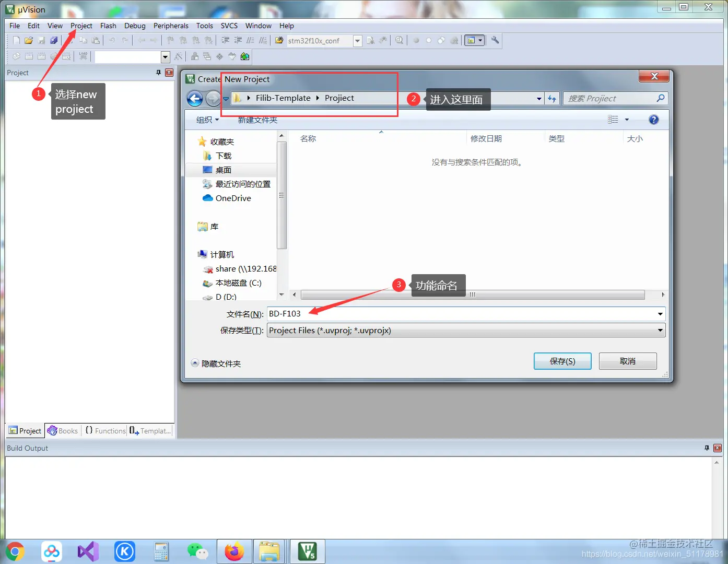Image resolution: width=728 pixels, height=564 pixels.
Task: Close the Project panel
Action: coord(169,73)
